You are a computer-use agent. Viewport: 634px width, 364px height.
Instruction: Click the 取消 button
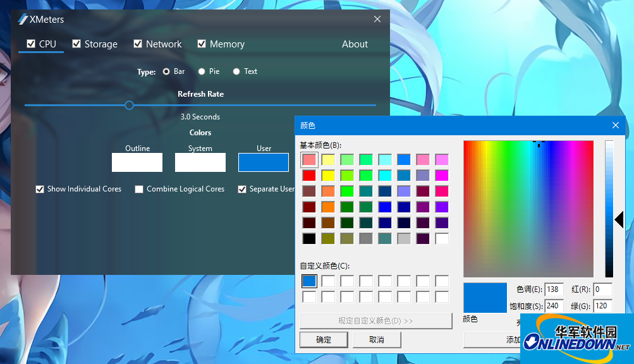click(x=377, y=340)
